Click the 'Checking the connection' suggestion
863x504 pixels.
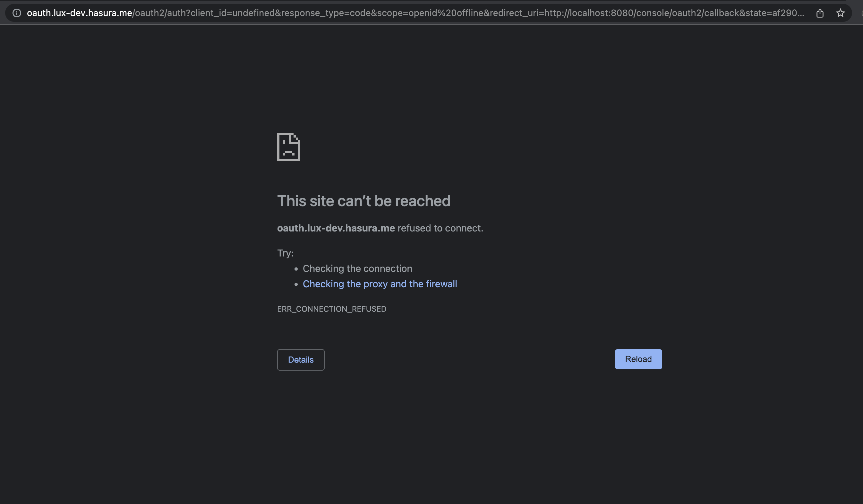[357, 269]
